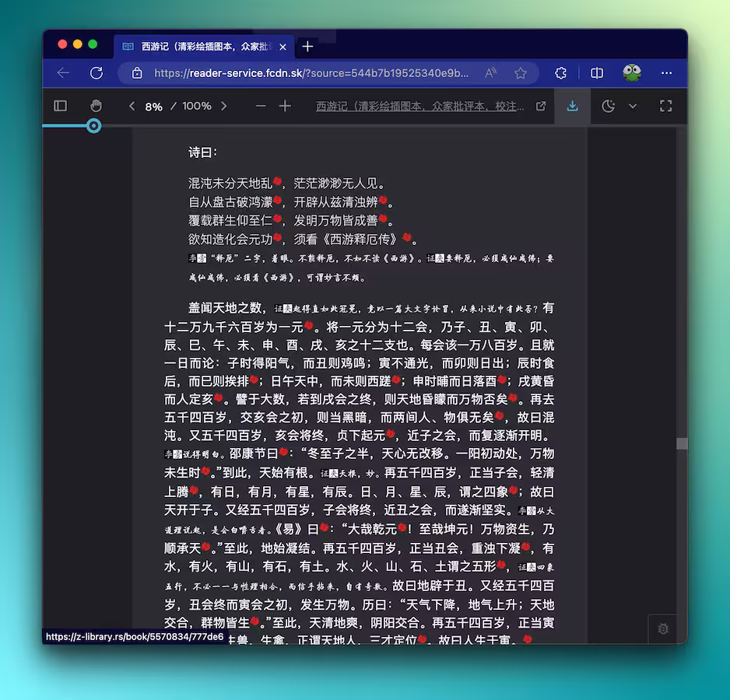Image resolution: width=730 pixels, height=700 pixels.
Task: Download the book with the download icon
Action: [572, 106]
